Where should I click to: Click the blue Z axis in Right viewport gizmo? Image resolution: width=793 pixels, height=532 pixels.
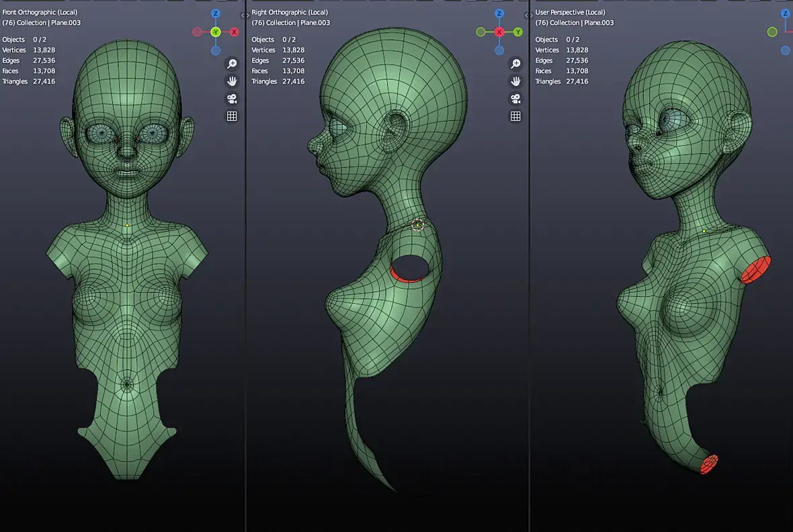pyautogui.click(x=499, y=13)
